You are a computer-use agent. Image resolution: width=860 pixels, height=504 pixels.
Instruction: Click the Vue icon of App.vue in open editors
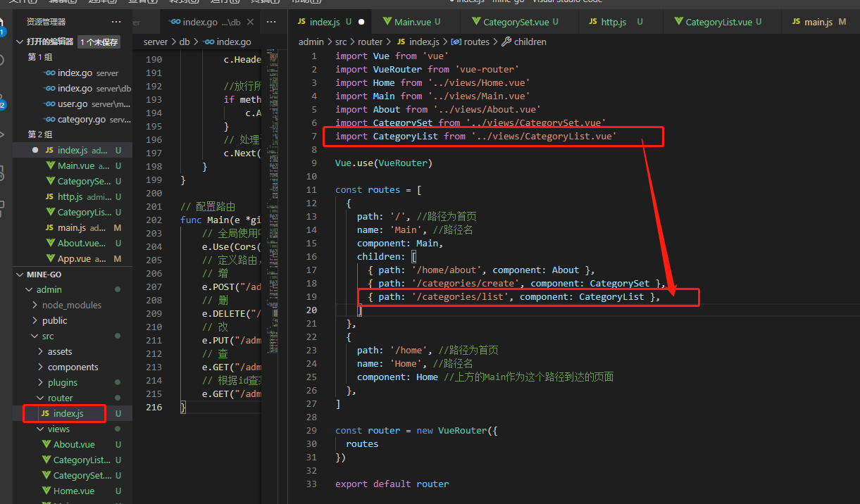(x=50, y=259)
